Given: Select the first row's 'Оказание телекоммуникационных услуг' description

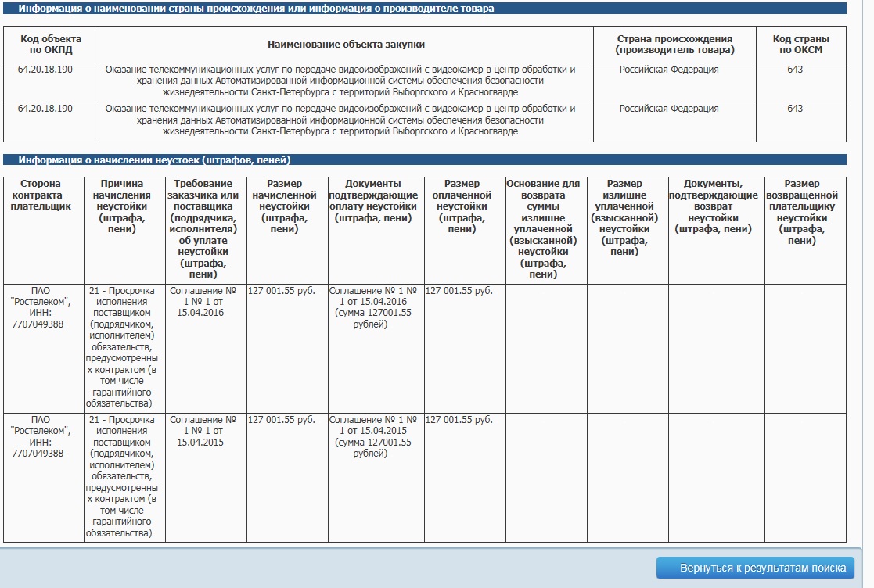Looking at the screenshot, I should click(x=340, y=81).
